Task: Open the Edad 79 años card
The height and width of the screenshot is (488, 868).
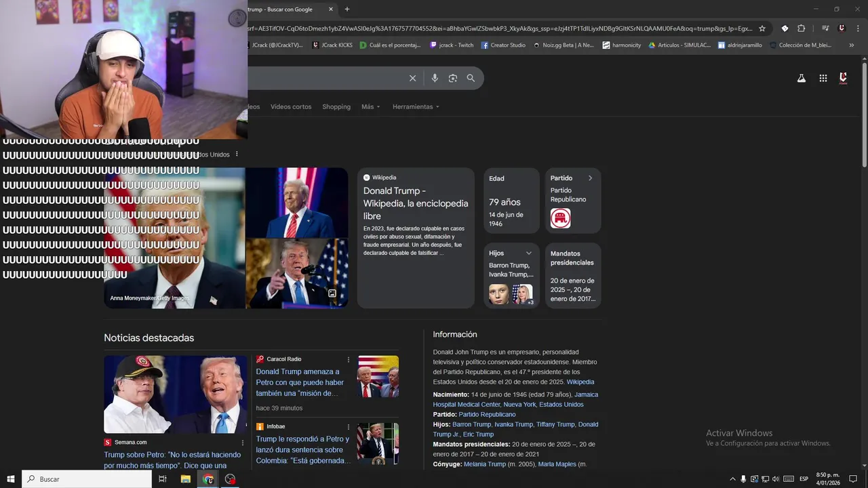Action: 511,201
